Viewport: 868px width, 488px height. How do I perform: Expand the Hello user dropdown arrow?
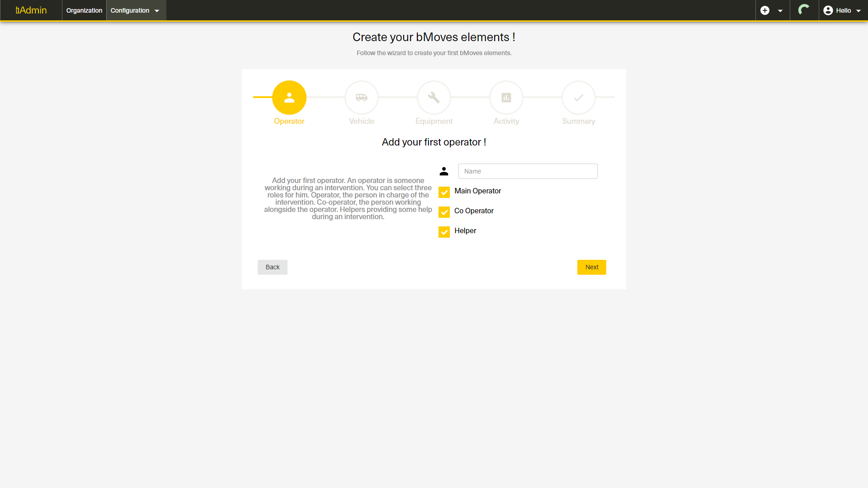click(x=859, y=11)
